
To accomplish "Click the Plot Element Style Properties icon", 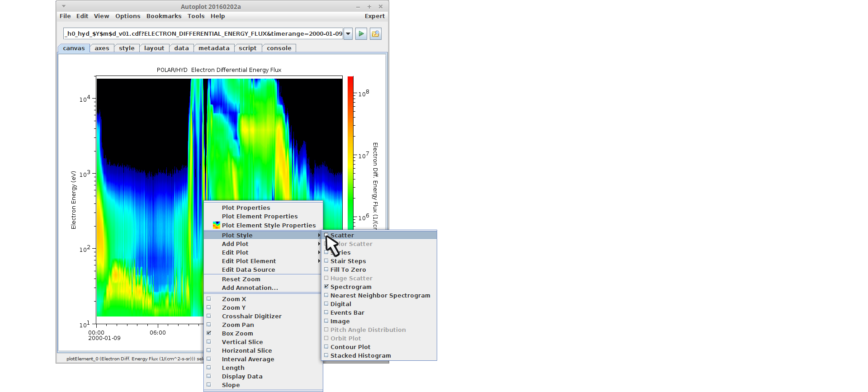I will (x=217, y=225).
